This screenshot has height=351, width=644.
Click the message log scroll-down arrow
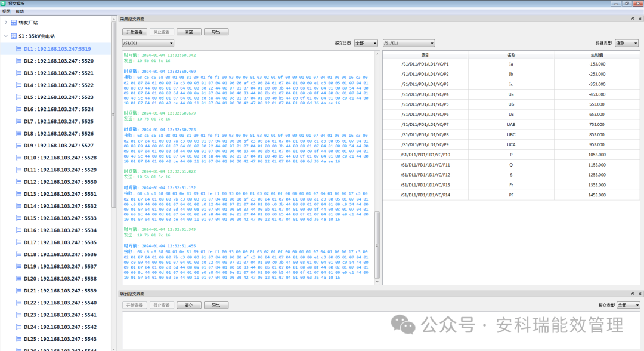pos(377,282)
